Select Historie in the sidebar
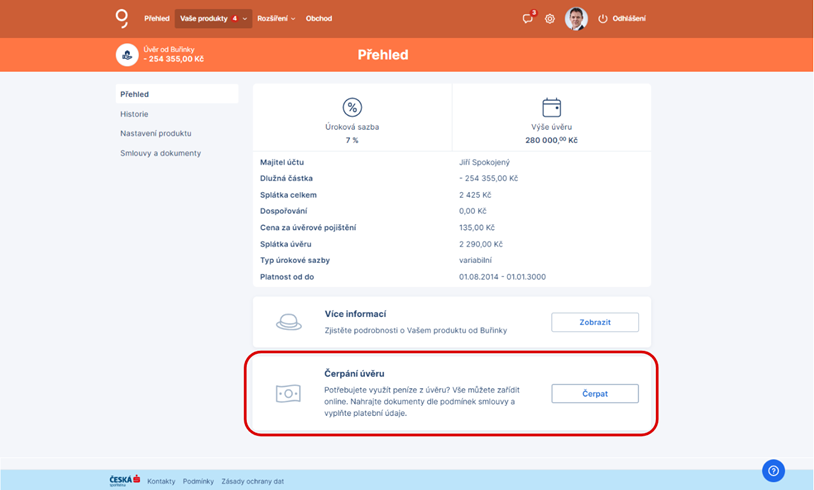The width and height of the screenshot is (814, 490). [134, 114]
